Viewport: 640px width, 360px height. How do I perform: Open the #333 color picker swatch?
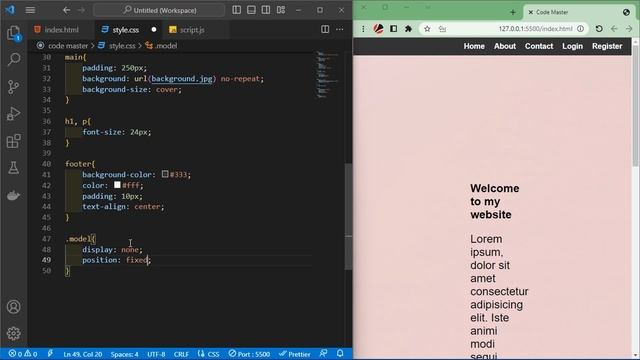(x=165, y=174)
